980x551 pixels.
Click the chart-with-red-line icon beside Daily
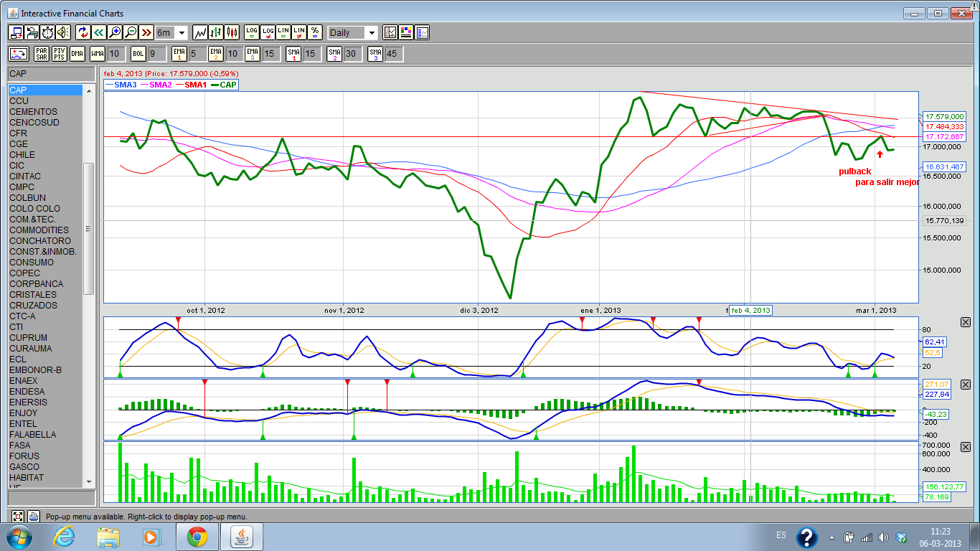(390, 32)
